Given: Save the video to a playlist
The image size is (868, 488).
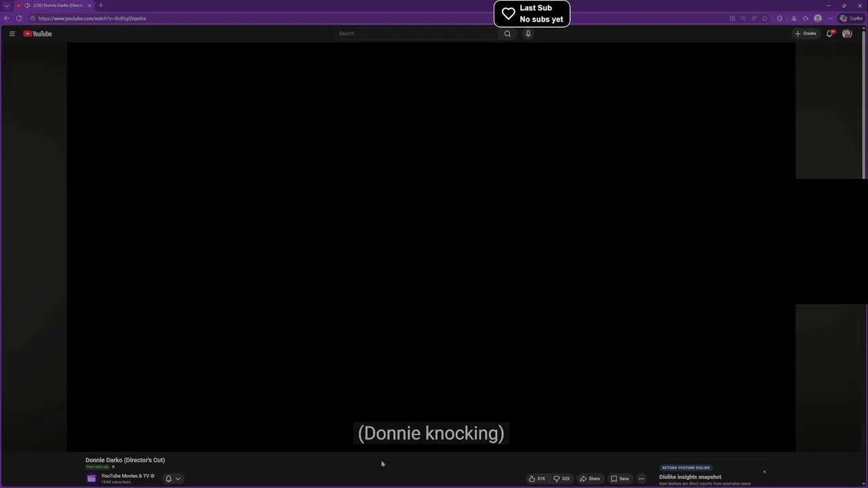Looking at the screenshot, I should (620, 479).
